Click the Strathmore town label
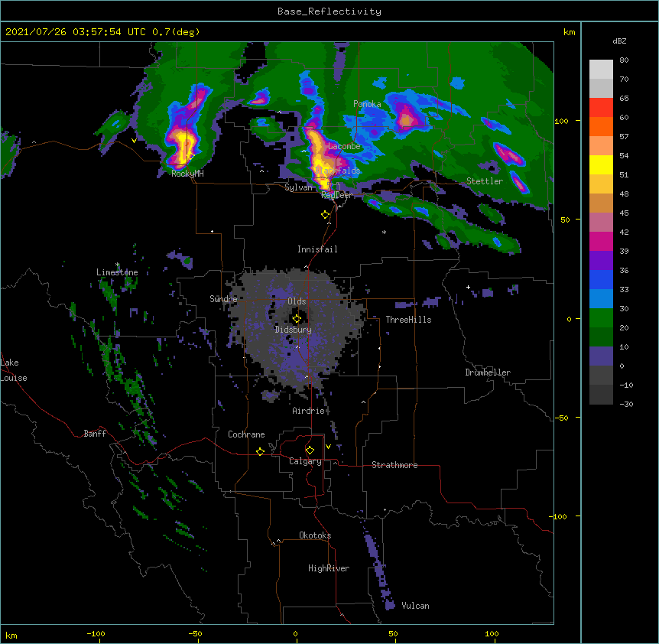This screenshot has width=659, height=644. coord(394,465)
